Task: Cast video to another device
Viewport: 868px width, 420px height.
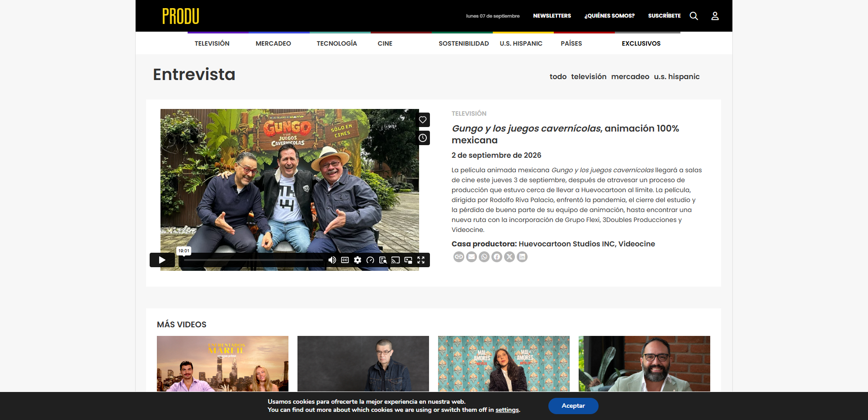Action: (396, 260)
